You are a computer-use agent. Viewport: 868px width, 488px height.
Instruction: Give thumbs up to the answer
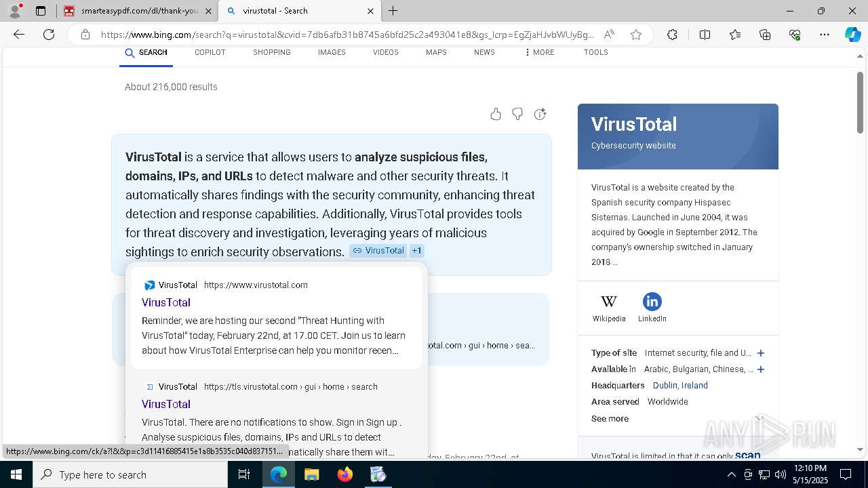point(496,114)
